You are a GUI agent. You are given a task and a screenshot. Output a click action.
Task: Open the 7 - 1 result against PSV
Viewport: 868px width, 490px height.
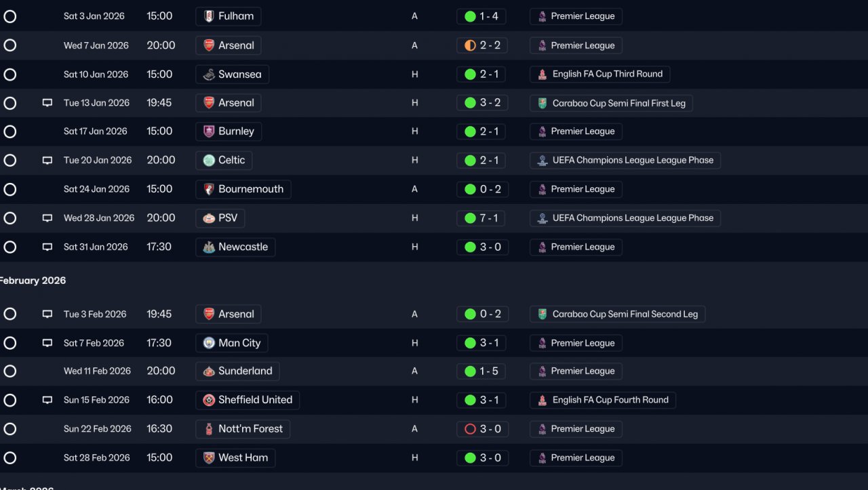(481, 218)
